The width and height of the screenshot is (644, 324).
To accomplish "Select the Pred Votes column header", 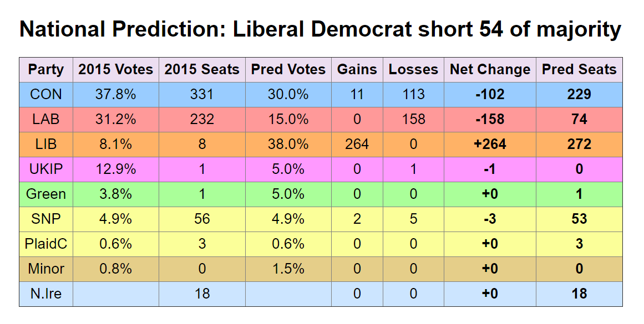I will (x=288, y=70).
